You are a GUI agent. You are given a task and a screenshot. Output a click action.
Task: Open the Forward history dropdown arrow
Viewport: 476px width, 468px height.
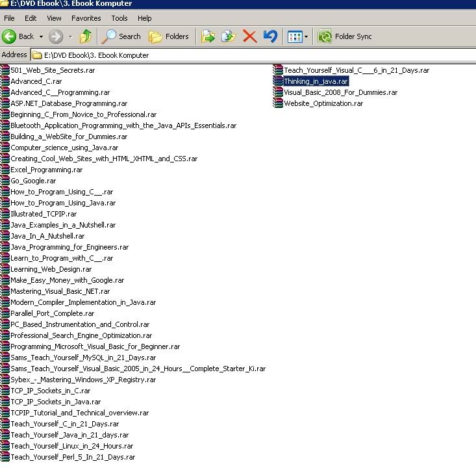tap(70, 36)
